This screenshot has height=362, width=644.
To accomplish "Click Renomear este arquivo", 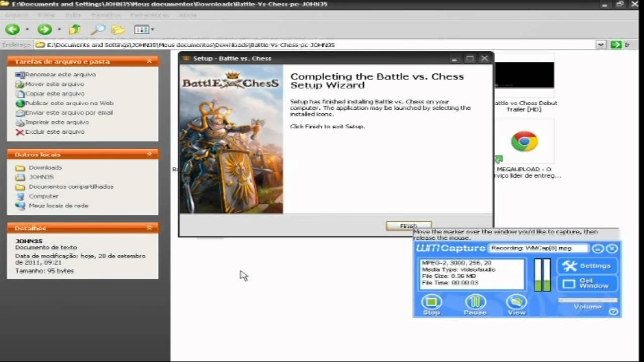I will [x=60, y=74].
